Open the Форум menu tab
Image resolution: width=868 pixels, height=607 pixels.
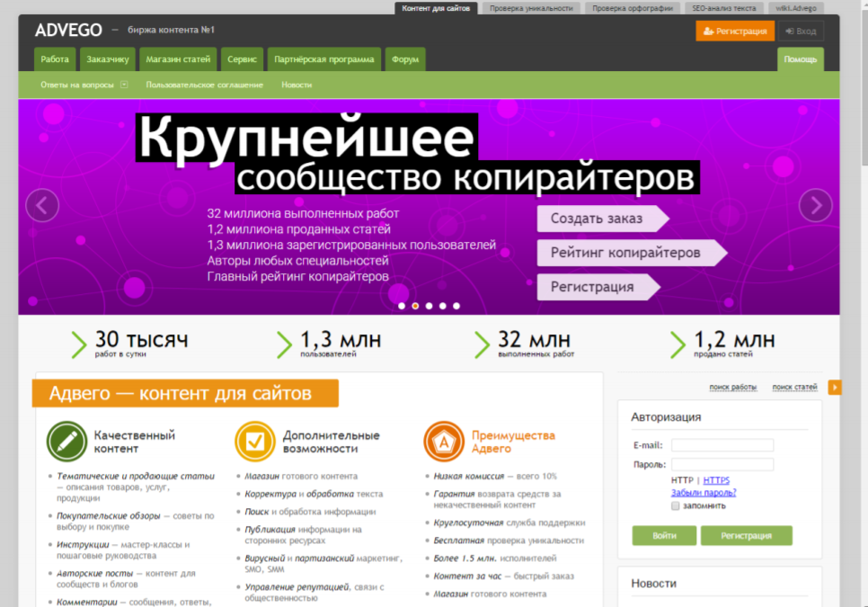(x=405, y=59)
